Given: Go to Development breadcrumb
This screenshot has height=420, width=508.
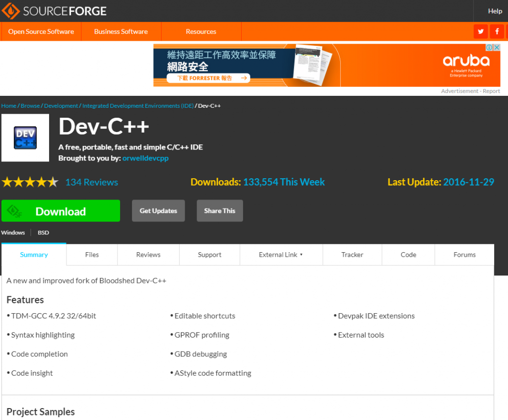Looking at the screenshot, I should tap(61, 106).
